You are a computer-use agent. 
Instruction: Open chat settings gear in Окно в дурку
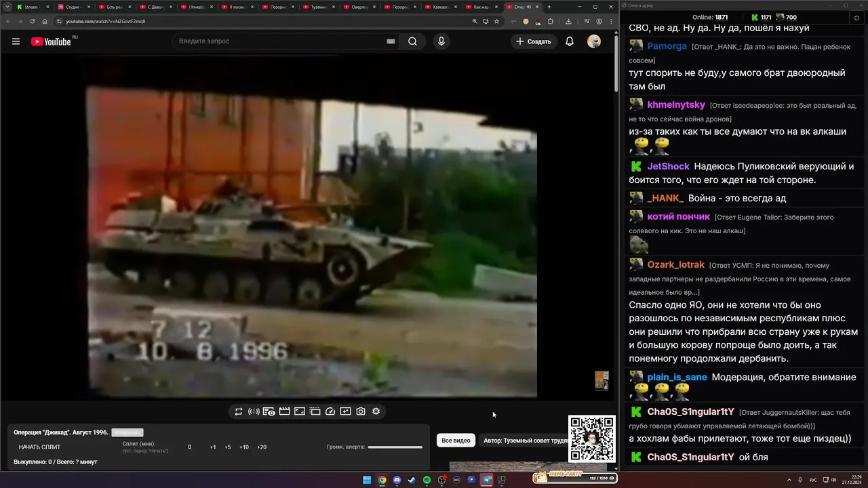(x=857, y=18)
